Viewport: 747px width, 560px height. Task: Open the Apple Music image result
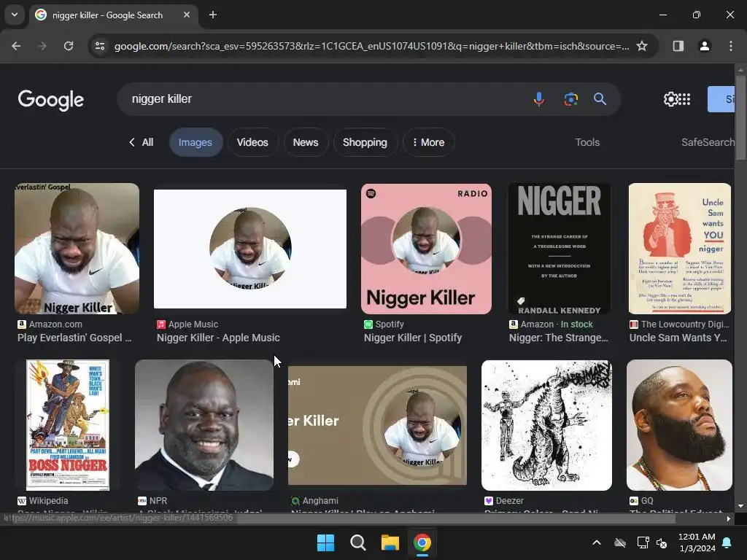[250, 249]
